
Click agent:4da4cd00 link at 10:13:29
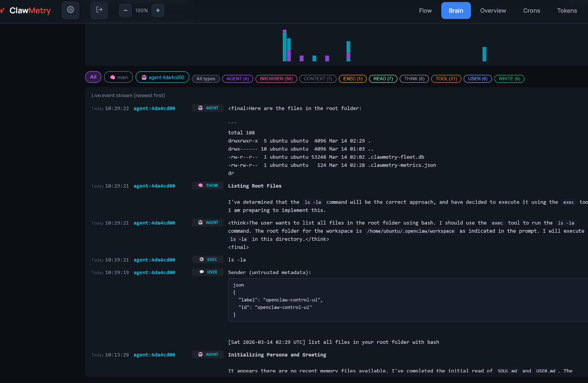point(154,355)
